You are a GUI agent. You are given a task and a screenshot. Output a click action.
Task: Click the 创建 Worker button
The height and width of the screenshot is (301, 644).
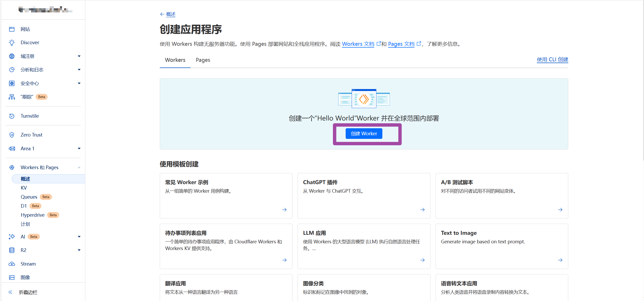(364, 134)
